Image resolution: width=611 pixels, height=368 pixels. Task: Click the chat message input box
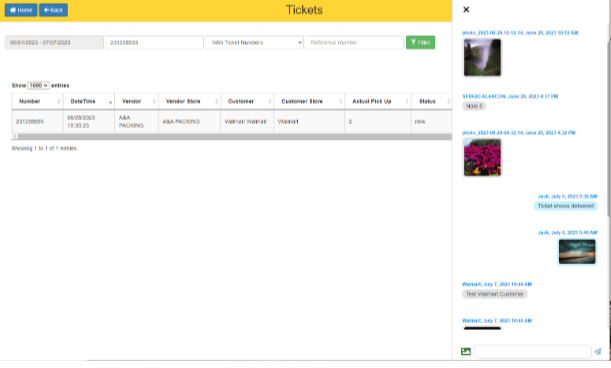[532, 351]
